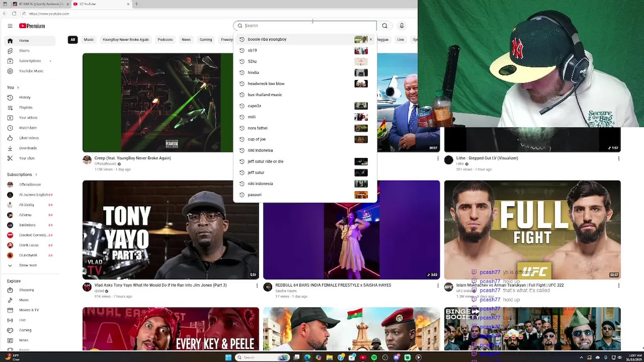Expand the Subscriptions section chevron
The height and width of the screenshot is (362, 644).
coord(35,174)
